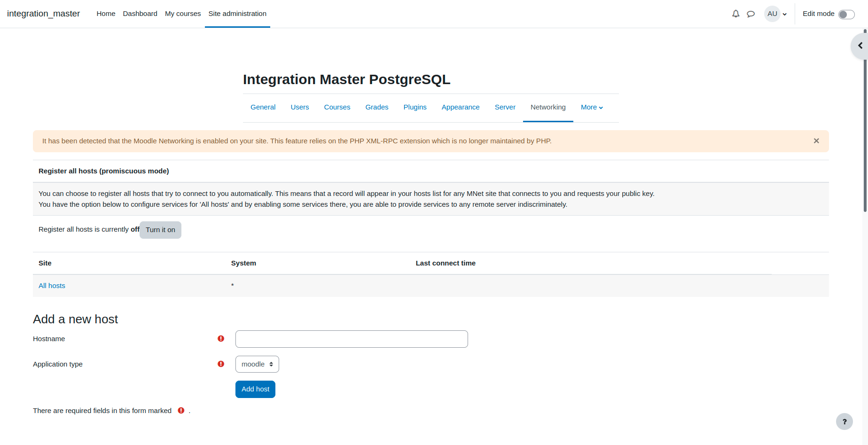Switch to the Server tab
Image resolution: width=868 pixels, height=445 pixels.
[505, 107]
